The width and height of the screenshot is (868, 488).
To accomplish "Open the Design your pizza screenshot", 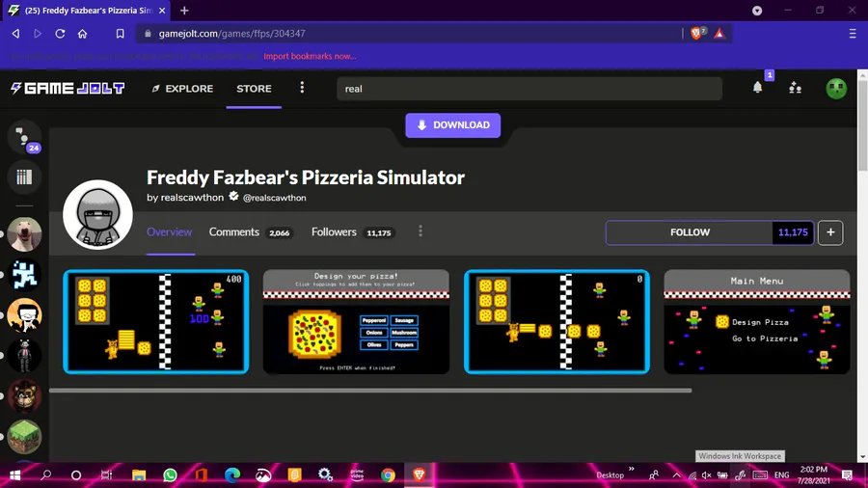I will click(356, 321).
